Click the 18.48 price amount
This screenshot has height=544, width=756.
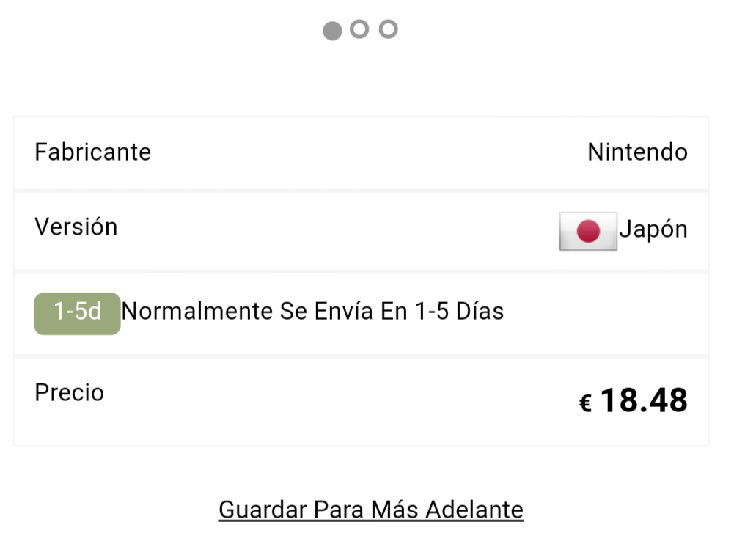tap(643, 400)
